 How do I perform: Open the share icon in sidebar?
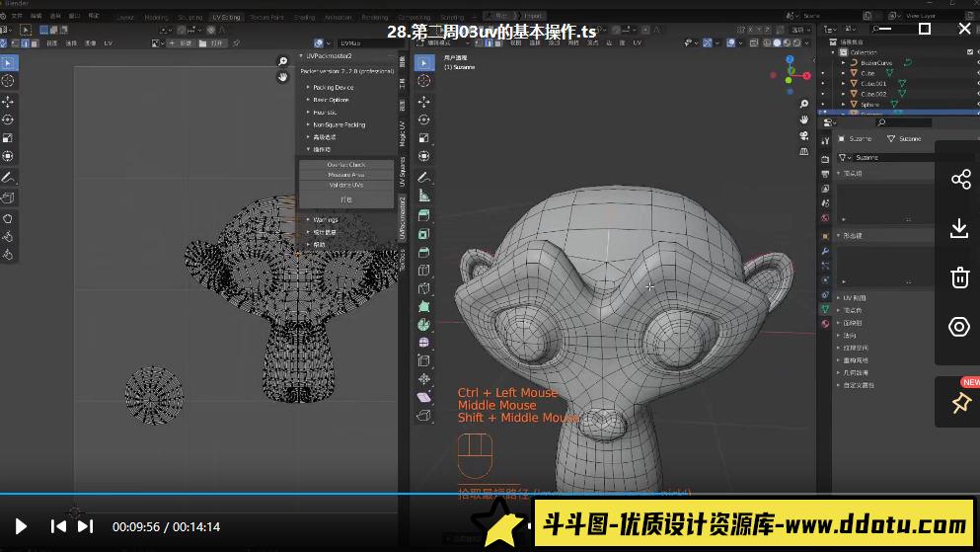coord(960,180)
